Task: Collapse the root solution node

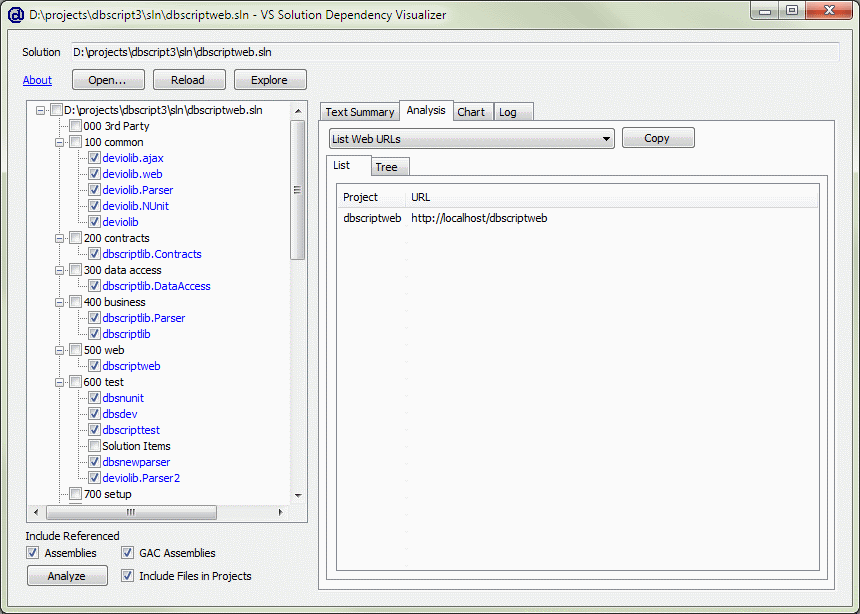Action: [41, 110]
